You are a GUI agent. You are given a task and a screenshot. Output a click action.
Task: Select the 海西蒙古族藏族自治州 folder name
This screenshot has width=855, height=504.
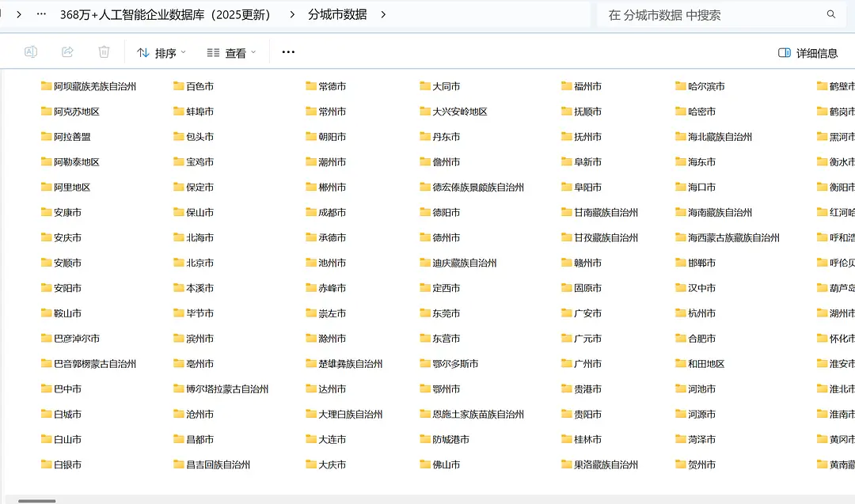[x=734, y=237]
